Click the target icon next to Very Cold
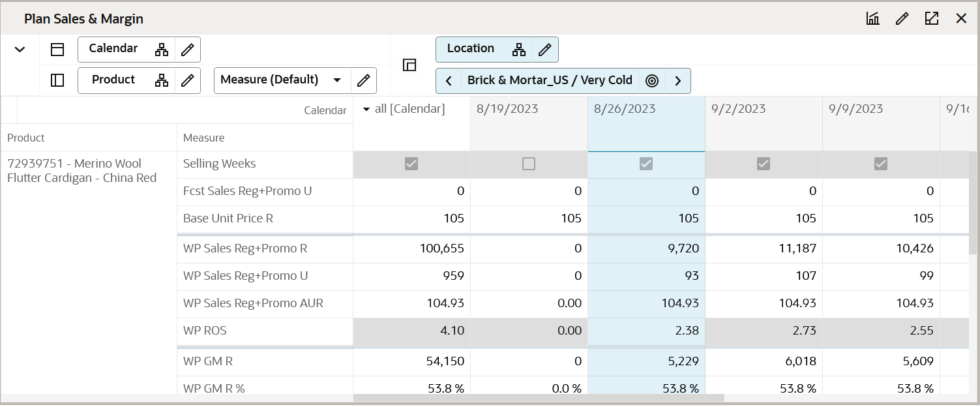Screen dimensions: 980x407 pyautogui.click(x=651, y=80)
